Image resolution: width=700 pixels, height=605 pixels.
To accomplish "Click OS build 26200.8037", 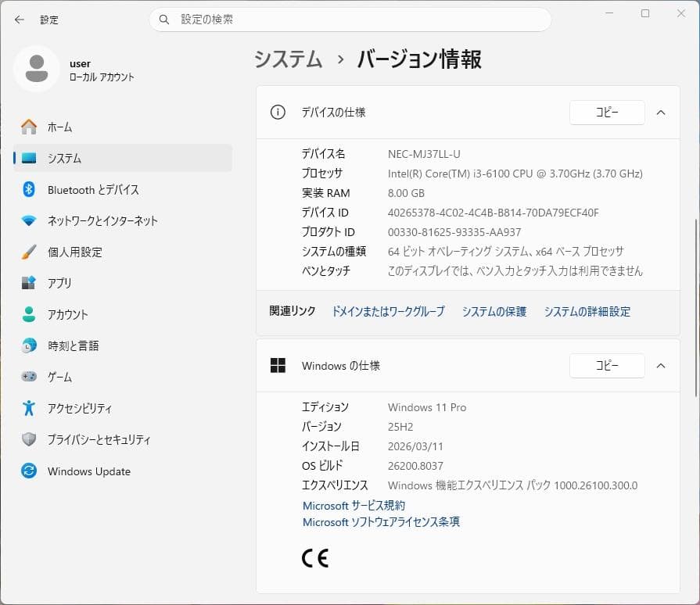I will pyautogui.click(x=415, y=466).
